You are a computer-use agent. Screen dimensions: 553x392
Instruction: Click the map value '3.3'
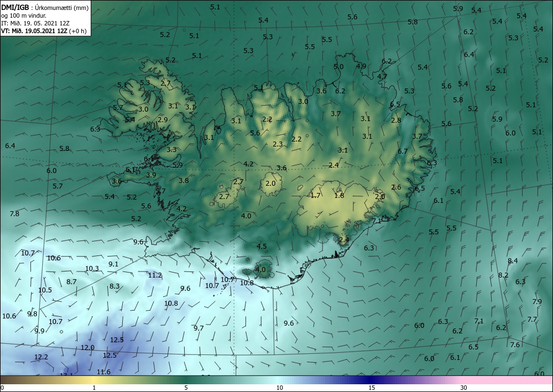tap(171, 149)
